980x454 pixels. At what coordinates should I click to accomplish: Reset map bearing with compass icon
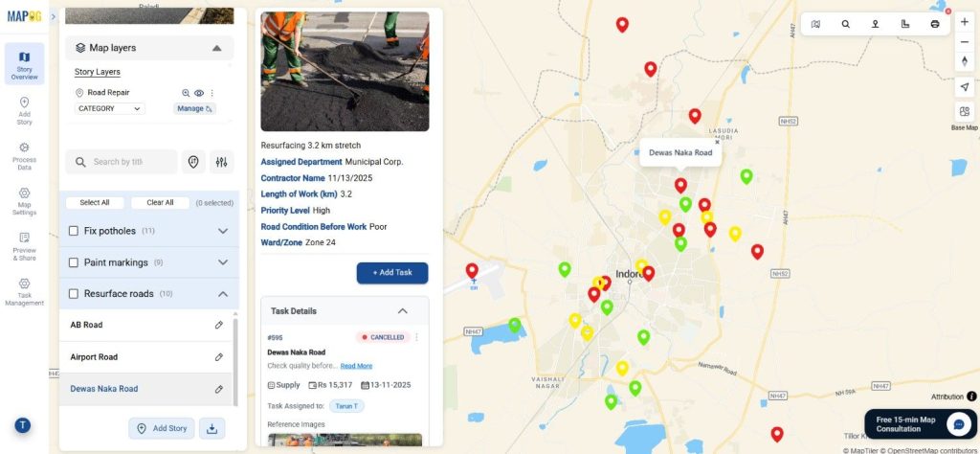pyautogui.click(x=965, y=61)
